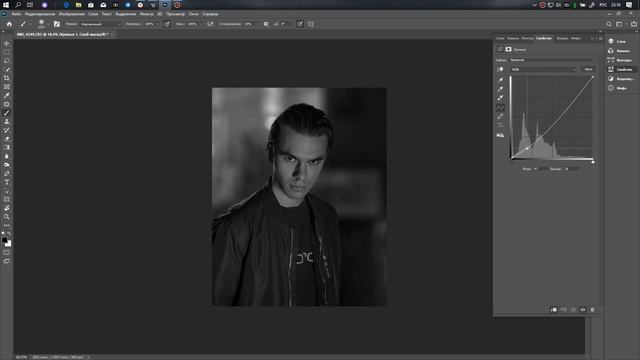
Task: Toggle the clipping warning histogram icon in Curves
Action: click(500, 135)
